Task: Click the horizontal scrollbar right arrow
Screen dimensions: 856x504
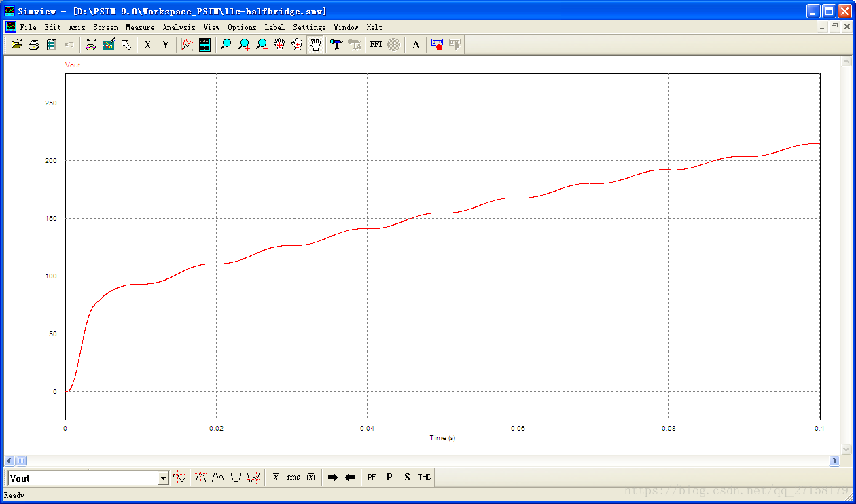Action: click(834, 461)
